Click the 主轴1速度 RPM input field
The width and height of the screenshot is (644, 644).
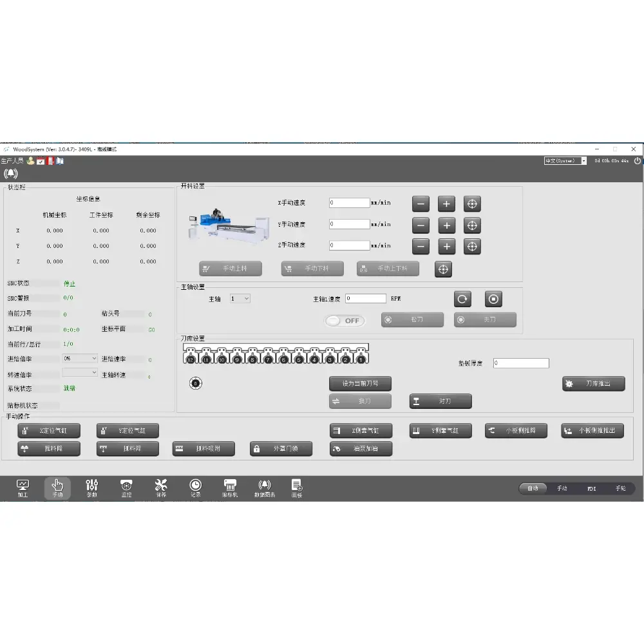click(x=366, y=299)
